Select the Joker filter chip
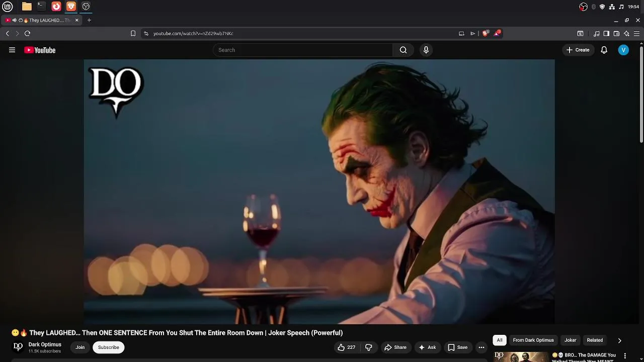This screenshot has height=362, width=644. 570,340
